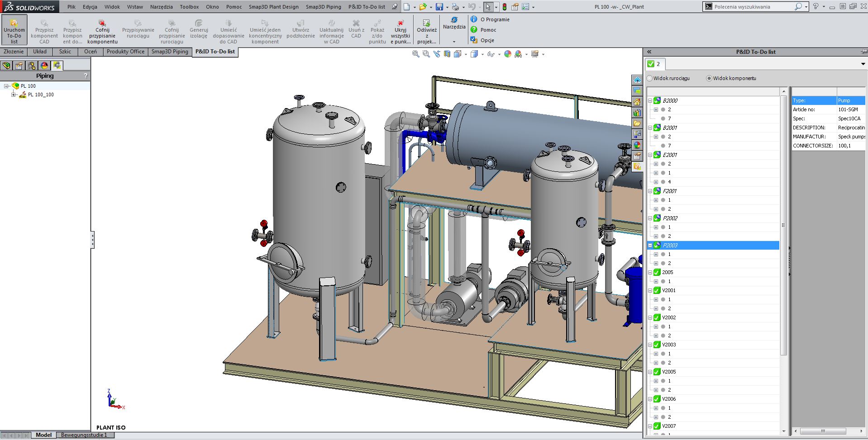
Task: Click Edit Appearance color ball icon
Action: click(508, 54)
